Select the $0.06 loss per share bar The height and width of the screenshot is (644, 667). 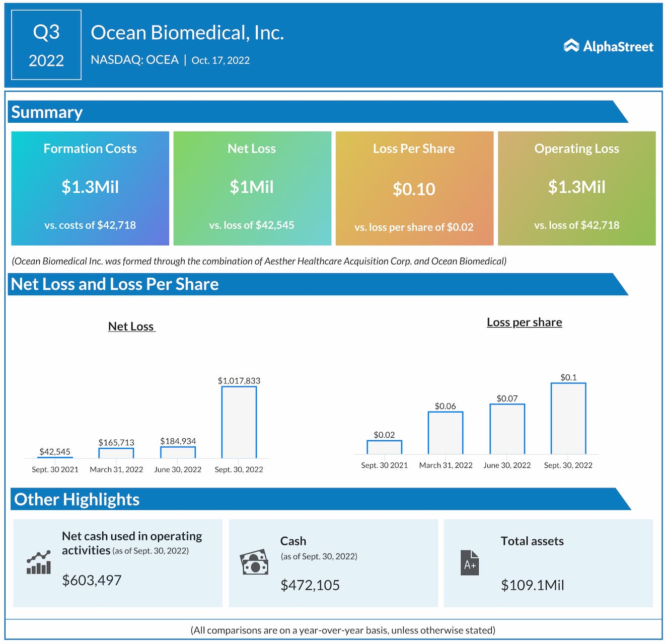click(x=446, y=433)
